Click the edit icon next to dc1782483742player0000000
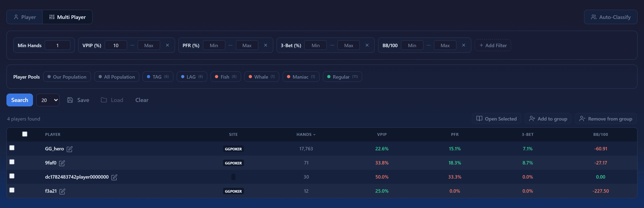This screenshot has height=208, width=644. pyautogui.click(x=114, y=177)
